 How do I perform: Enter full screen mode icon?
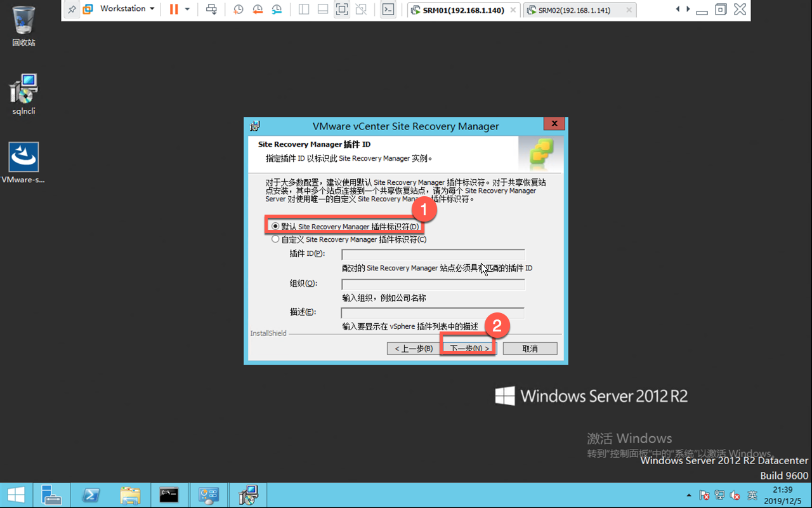click(342, 10)
